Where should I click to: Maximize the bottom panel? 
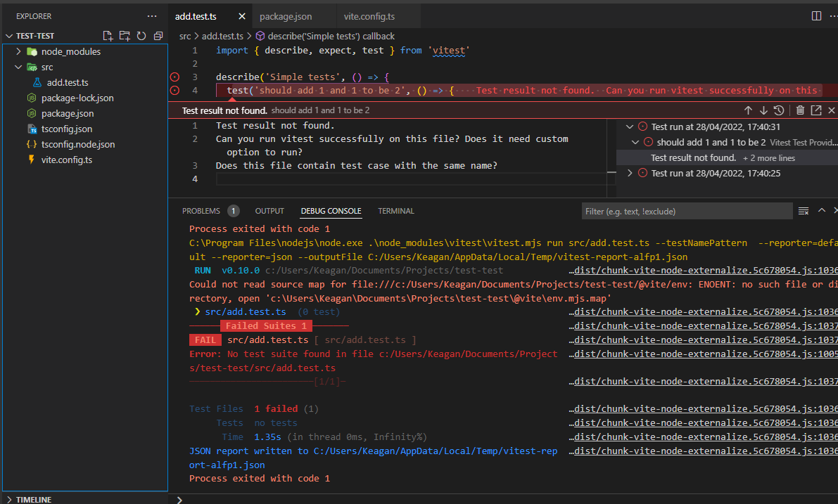821,211
